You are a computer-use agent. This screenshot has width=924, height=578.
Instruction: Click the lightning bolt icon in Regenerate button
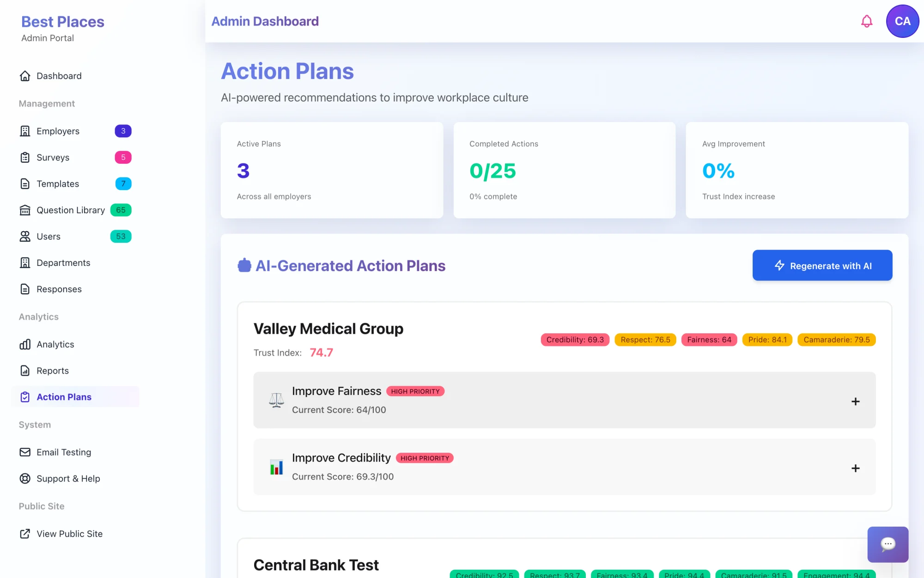(x=779, y=265)
